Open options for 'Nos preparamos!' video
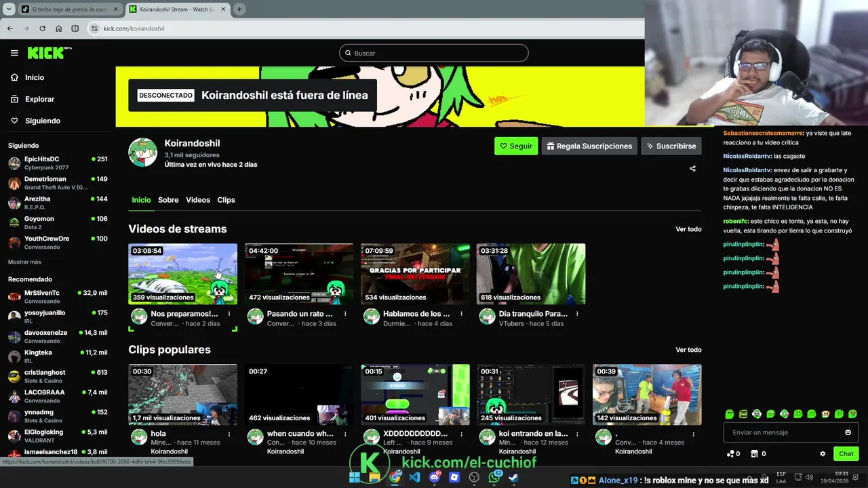This screenshot has width=868, height=488. [229, 314]
